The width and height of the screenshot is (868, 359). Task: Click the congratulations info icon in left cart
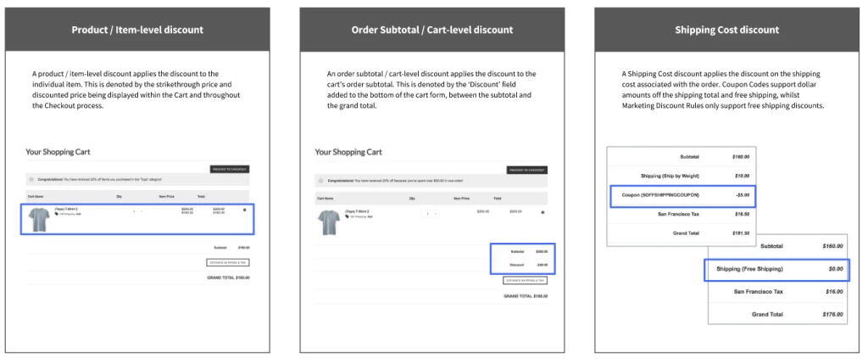click(31, 180)
